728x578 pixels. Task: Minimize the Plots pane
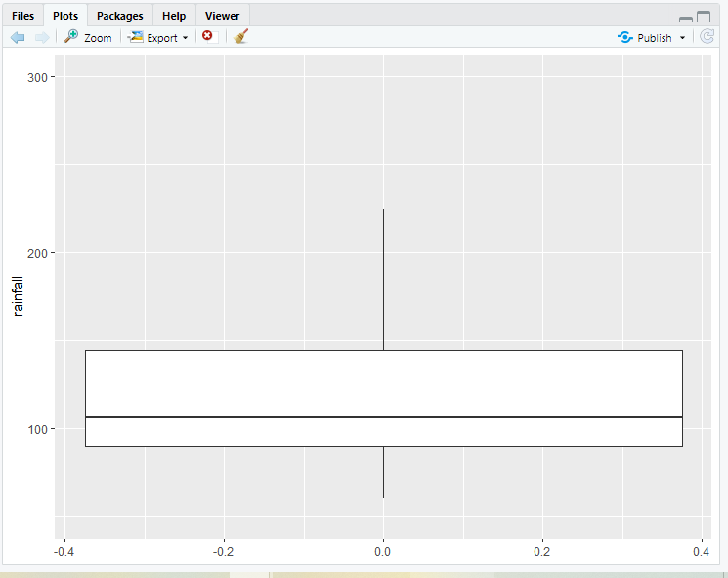(x=686, y=19)
